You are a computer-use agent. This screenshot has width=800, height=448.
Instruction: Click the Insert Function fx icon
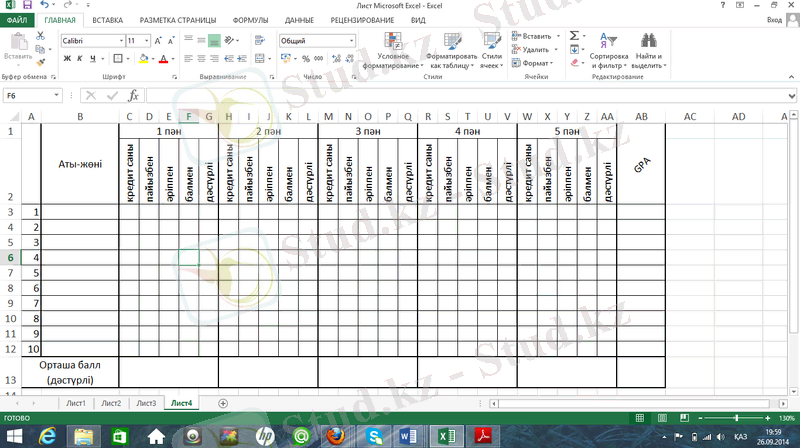coord(133,96)
